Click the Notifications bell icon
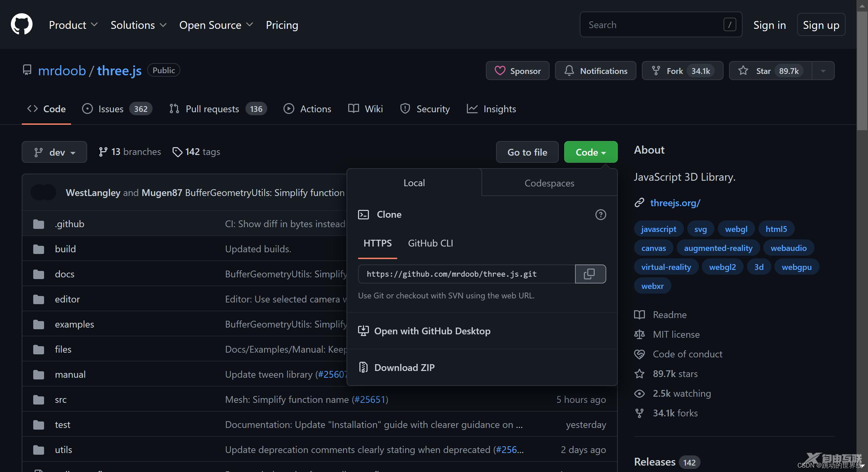This screenshot has height=472, width=868. 569,71
